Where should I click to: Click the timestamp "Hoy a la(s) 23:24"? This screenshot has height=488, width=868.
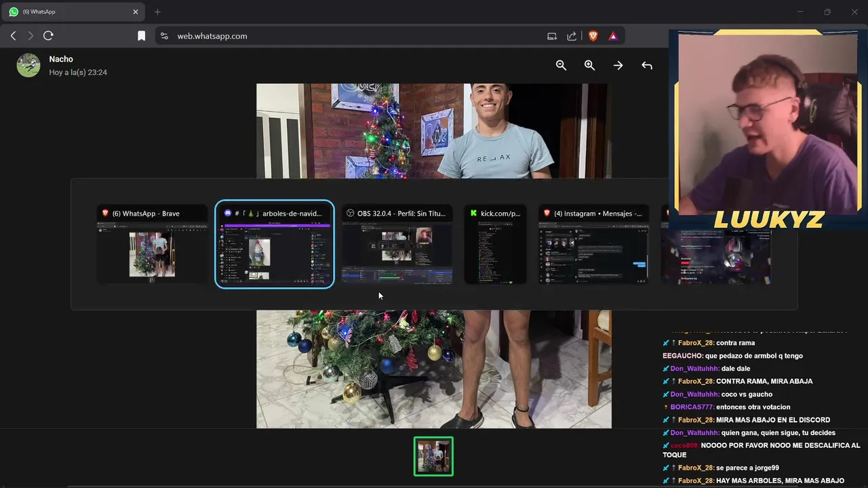point(78,72)
